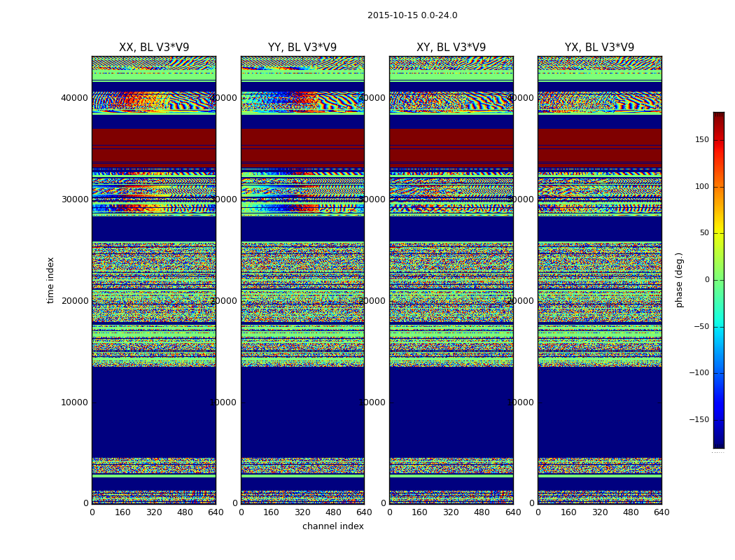
Task: Click the 480 x-tick label under YX plot
Action: pos(631,512)
